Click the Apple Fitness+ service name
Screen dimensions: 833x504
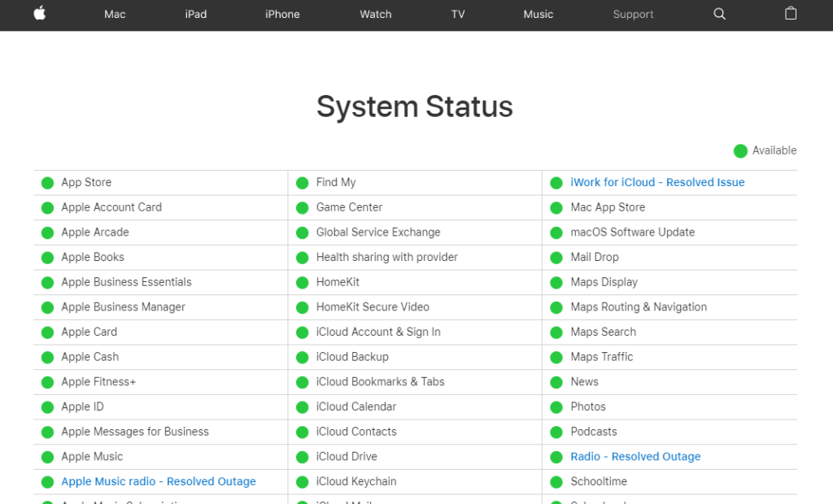click(98, 382)
